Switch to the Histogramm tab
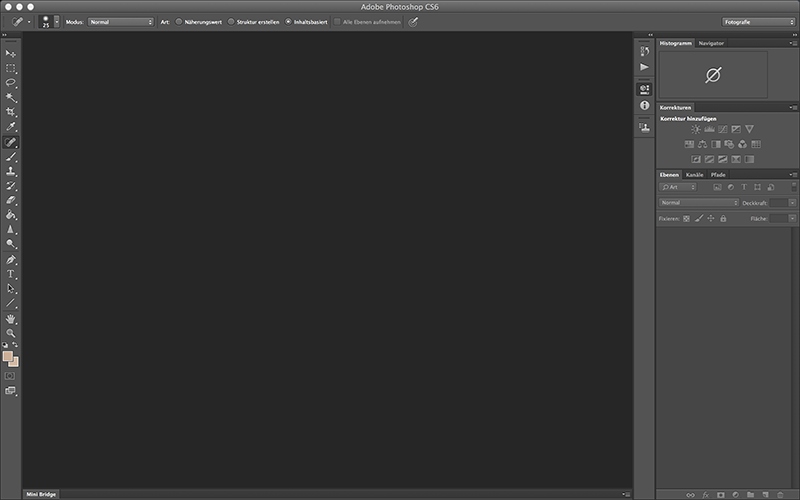The width and height of the screenshot is (800, 500). (x=676, y=43)
